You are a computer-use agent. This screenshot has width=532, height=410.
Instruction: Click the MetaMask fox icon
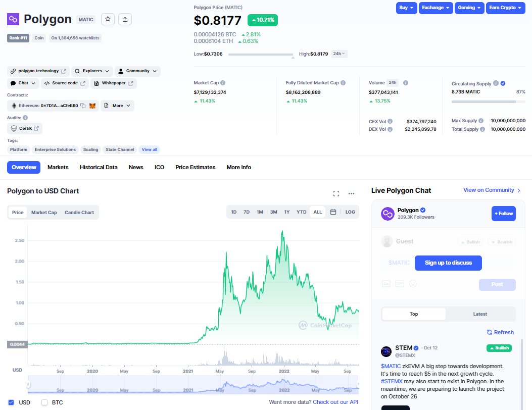pyautogui.click(x=92, y=106)
